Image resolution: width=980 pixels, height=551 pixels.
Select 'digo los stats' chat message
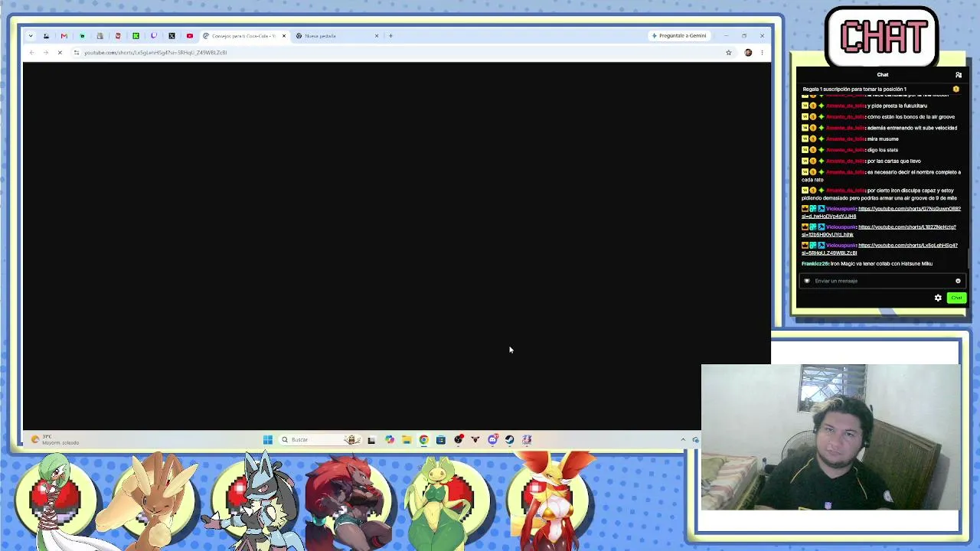point(883,150)
